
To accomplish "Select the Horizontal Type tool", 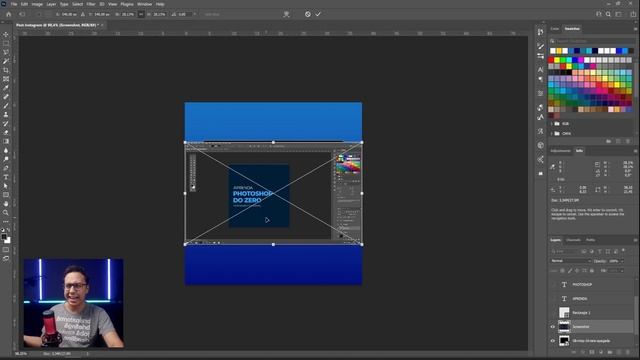I will tap(6, 177).
